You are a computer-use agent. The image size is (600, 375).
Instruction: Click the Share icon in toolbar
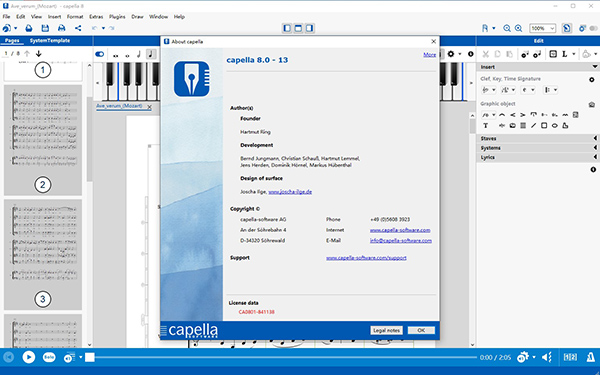point(78,28)
